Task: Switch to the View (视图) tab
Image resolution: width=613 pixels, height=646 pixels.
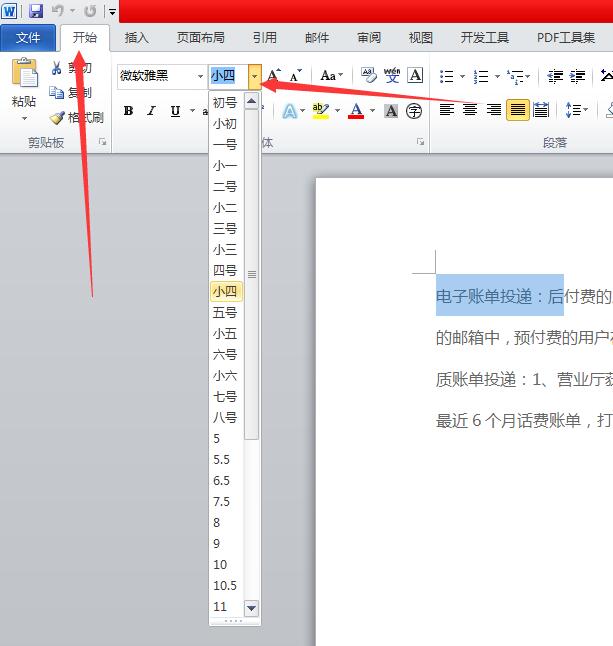Action: [421, 38]
